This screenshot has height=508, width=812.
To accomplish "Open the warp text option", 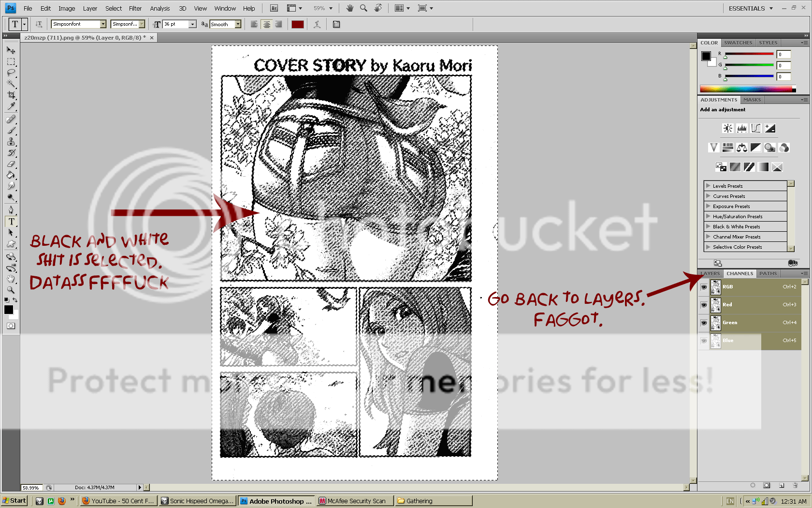I will coord(317,24).
